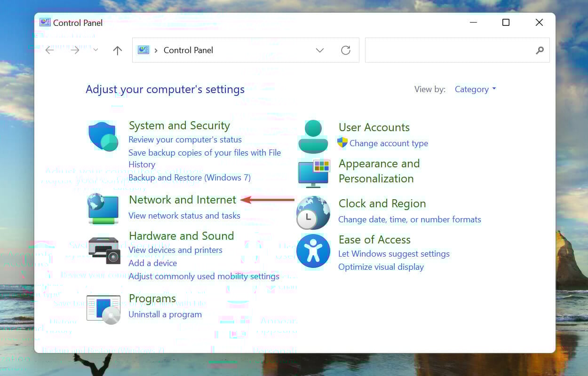Open recent locations dropdown arrow

point(95,50)
